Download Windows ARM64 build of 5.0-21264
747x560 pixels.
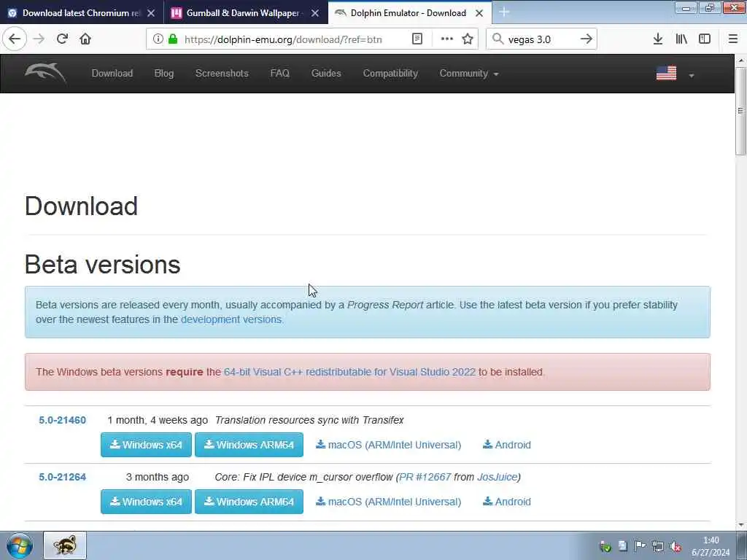coord(249,502)
